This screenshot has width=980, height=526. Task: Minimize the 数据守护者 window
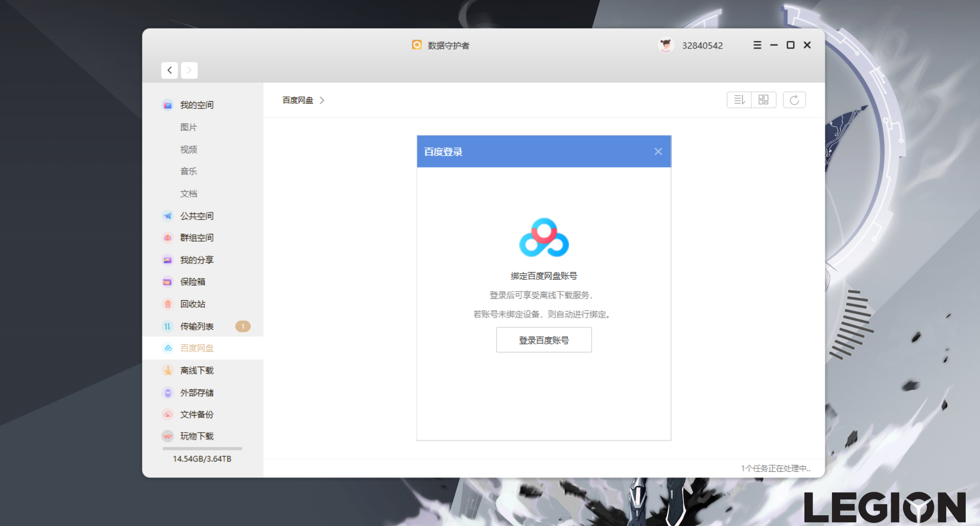pos(774,45)
